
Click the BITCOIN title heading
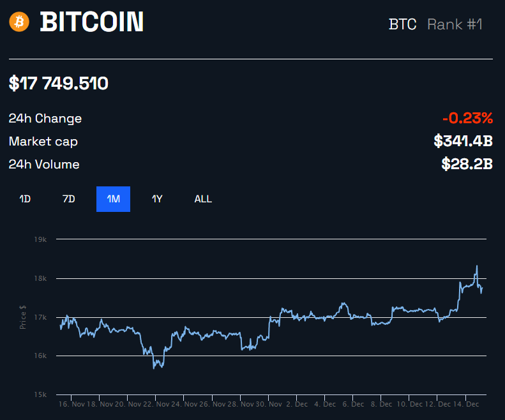[x=92, y=22]
